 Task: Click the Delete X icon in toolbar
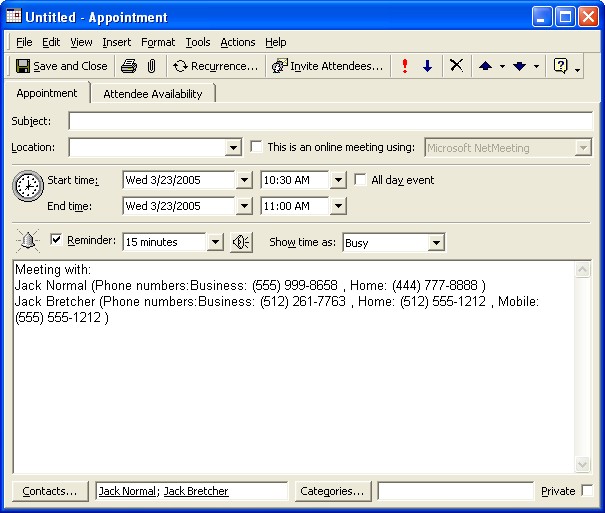[x=456, y=66]
